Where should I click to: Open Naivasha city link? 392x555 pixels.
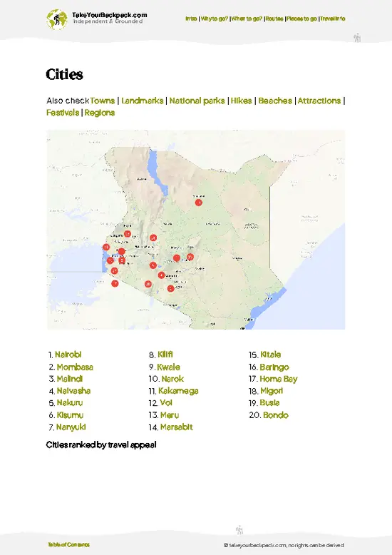click(73, 391)
